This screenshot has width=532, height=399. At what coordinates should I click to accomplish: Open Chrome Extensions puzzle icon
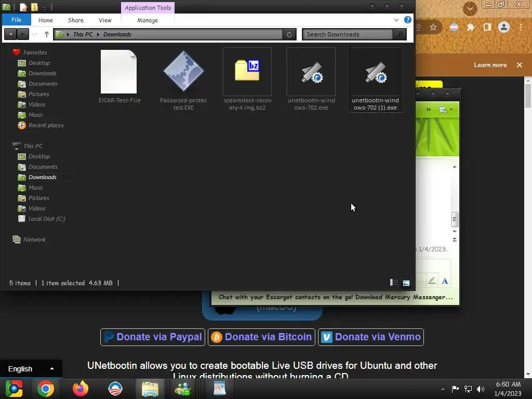(470, 27)
